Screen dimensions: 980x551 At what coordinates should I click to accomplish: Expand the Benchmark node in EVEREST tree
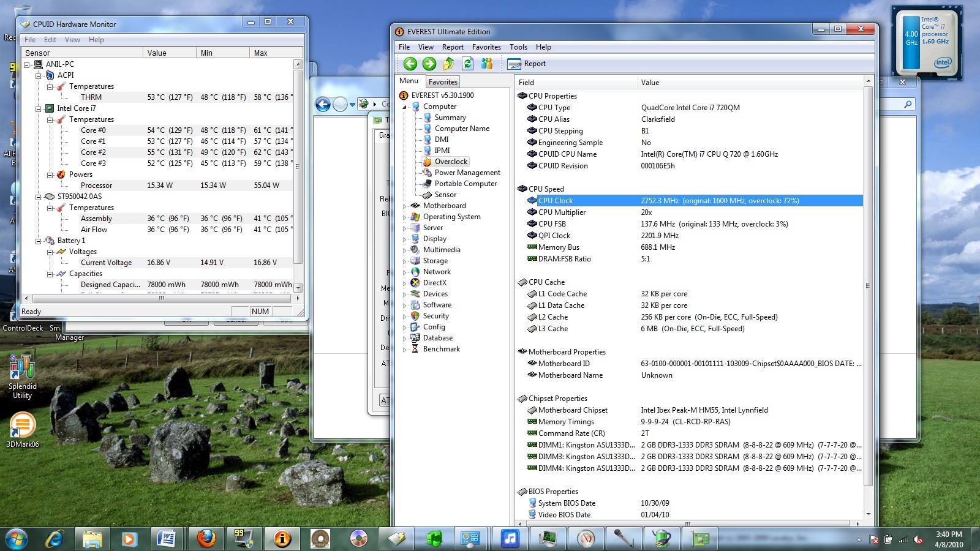(x=404, y=350)
